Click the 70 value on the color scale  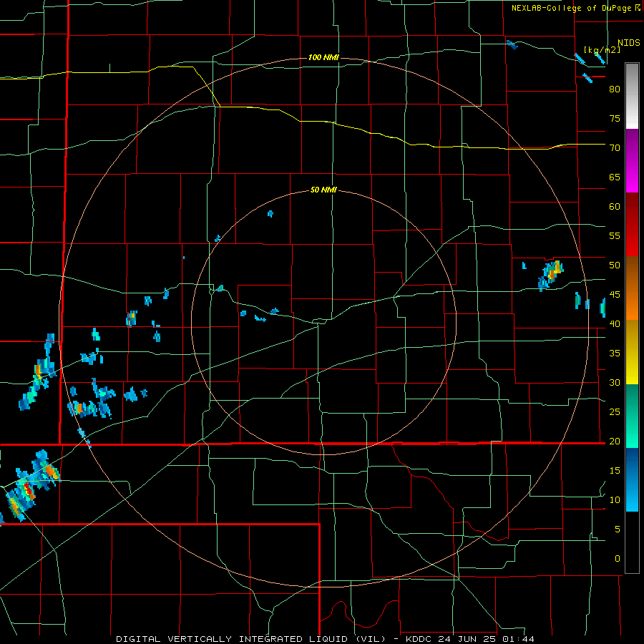615,148
